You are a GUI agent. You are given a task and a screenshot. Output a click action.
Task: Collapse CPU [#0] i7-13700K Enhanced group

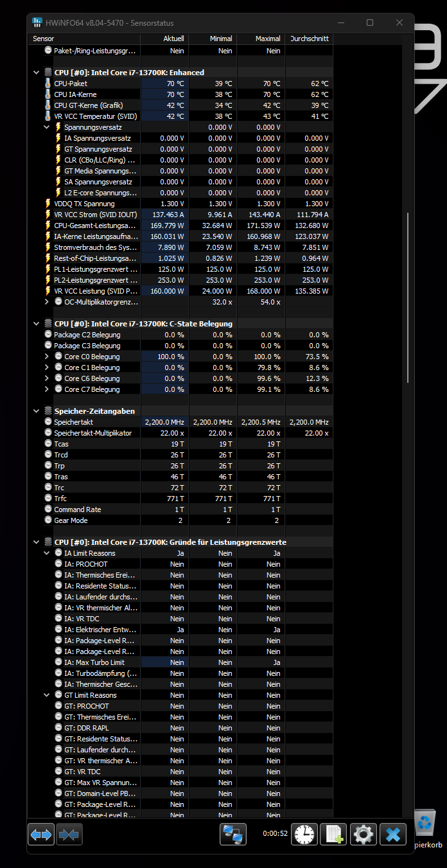(37, 73)
